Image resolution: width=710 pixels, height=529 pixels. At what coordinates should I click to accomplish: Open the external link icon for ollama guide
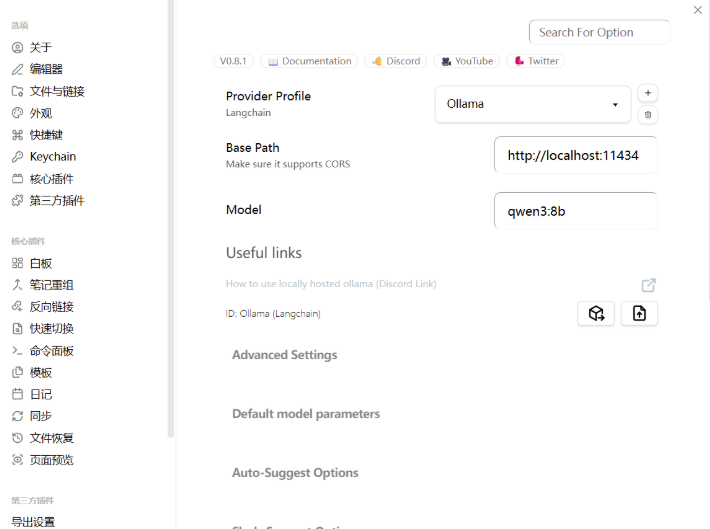648,285
